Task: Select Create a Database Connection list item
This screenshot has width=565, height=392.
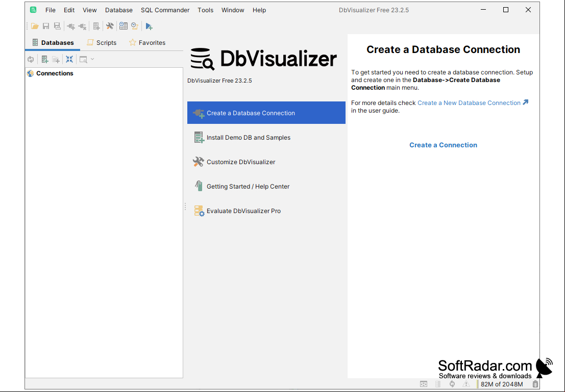Action: point(266,113)
